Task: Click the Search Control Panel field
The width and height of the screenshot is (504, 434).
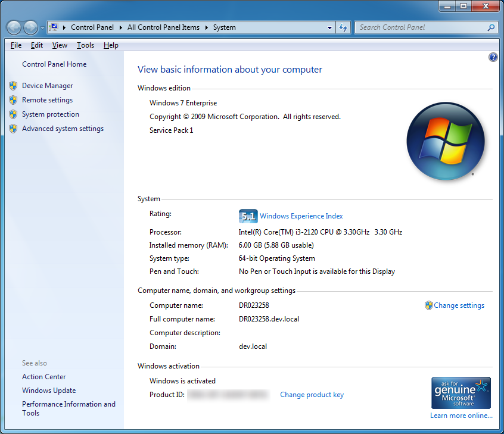Action: [421, 27]
